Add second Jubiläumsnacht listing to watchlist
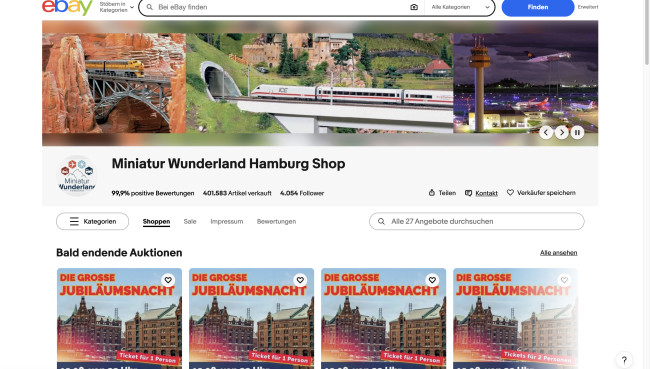This screenshot has height=369, width=650. 300,280
